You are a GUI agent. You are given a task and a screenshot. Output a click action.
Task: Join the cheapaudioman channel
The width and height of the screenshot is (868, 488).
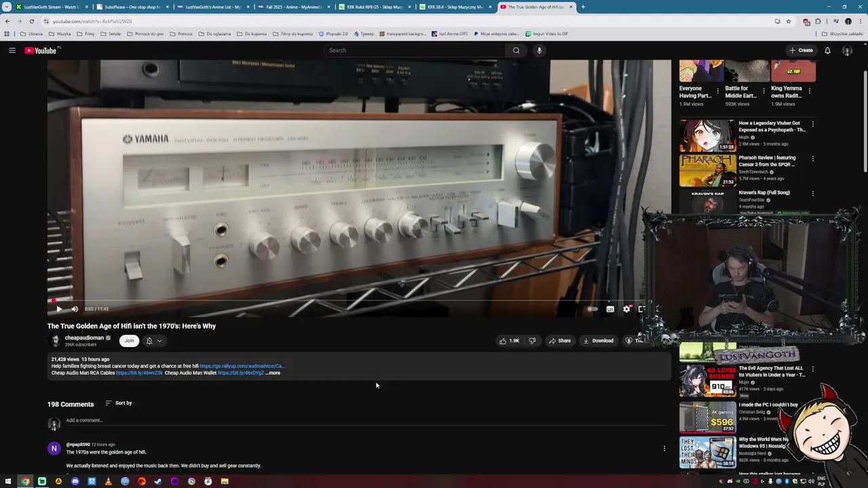coord(129,341)
